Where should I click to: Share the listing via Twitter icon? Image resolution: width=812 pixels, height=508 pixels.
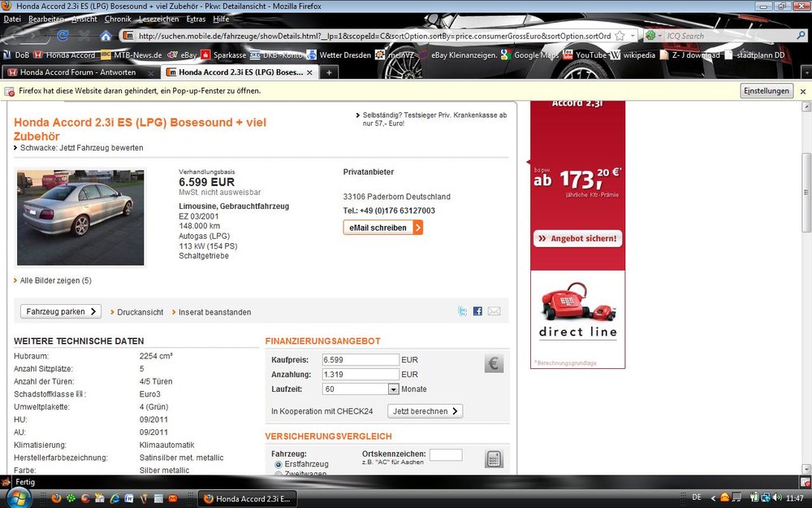(x=463, y=311)
